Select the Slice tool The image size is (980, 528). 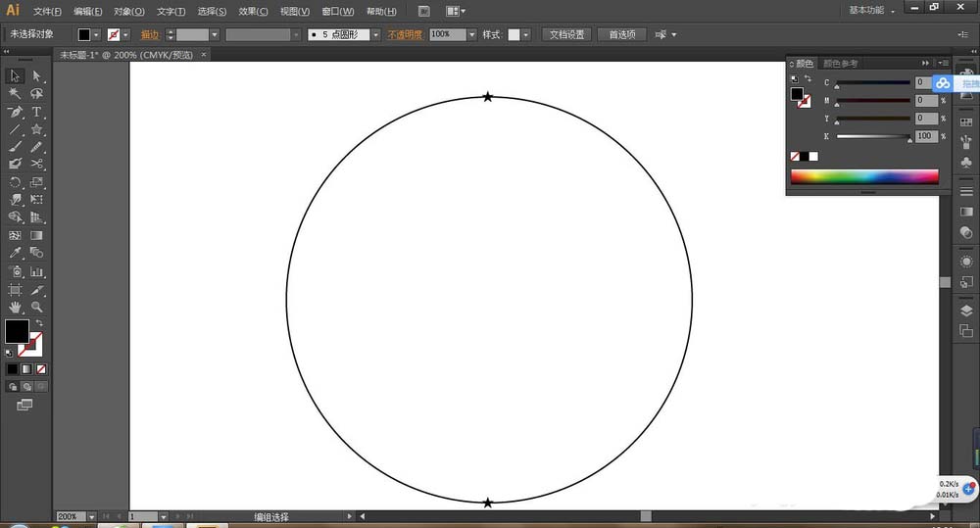pyautogui.click(x=37, y=290)
